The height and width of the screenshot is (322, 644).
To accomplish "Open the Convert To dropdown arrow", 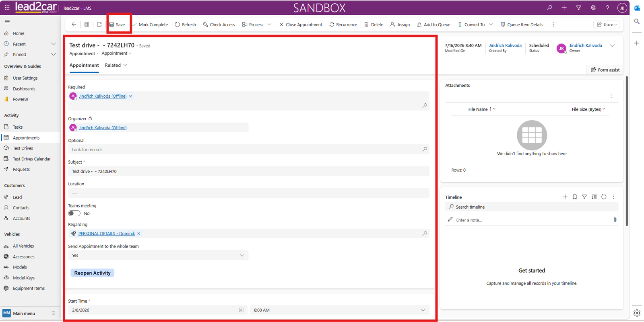I will [491, 25].
